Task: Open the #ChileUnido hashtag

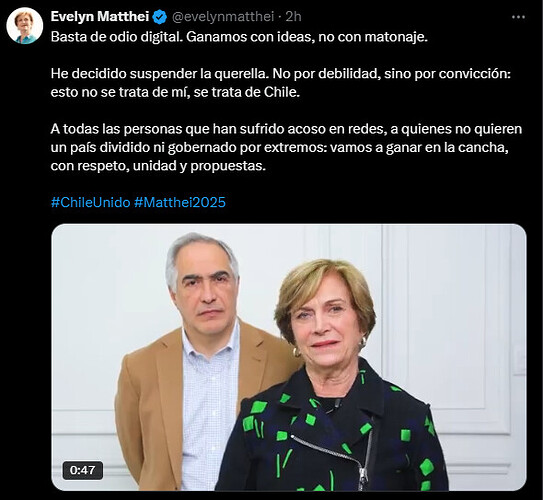Action: pyautogui.click(x=90, y=202)
